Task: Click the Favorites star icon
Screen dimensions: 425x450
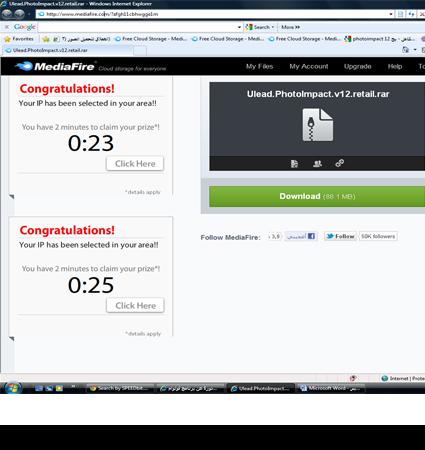Action: pyautogui.click(x=8, y=39)
